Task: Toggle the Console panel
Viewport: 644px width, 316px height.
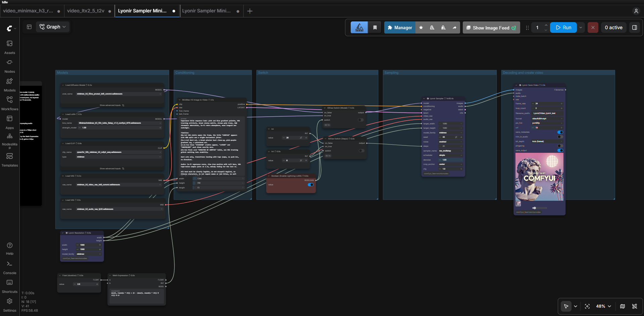Action: point(10,268)
